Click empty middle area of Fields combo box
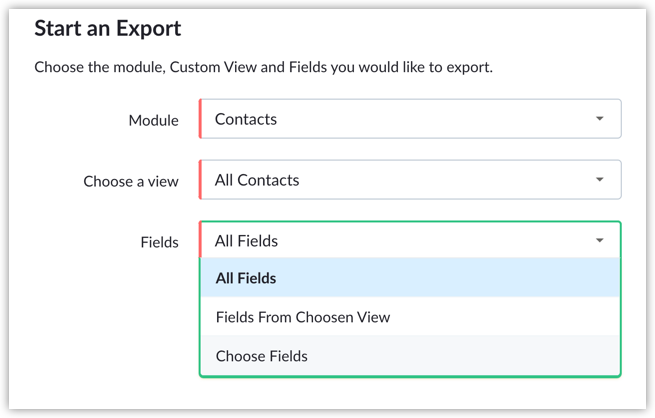The width and height of the screenshot is (655, 418). (430, 241)
